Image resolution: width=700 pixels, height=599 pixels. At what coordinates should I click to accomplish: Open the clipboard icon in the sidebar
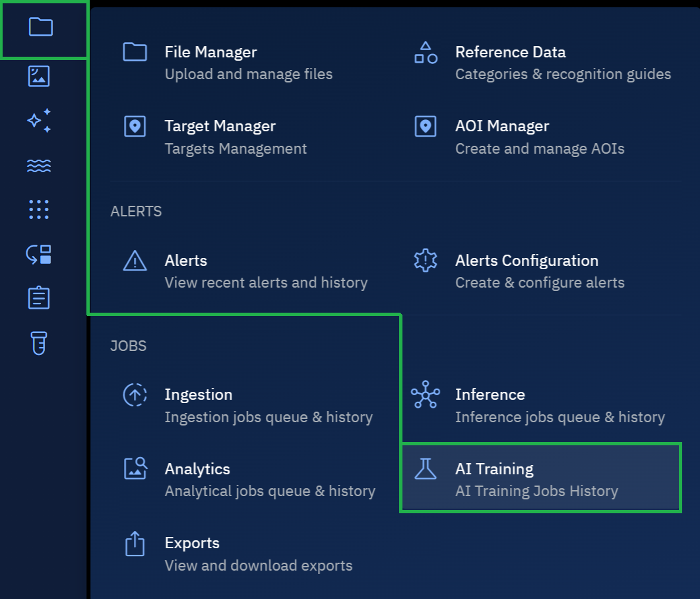click(39, 298)
